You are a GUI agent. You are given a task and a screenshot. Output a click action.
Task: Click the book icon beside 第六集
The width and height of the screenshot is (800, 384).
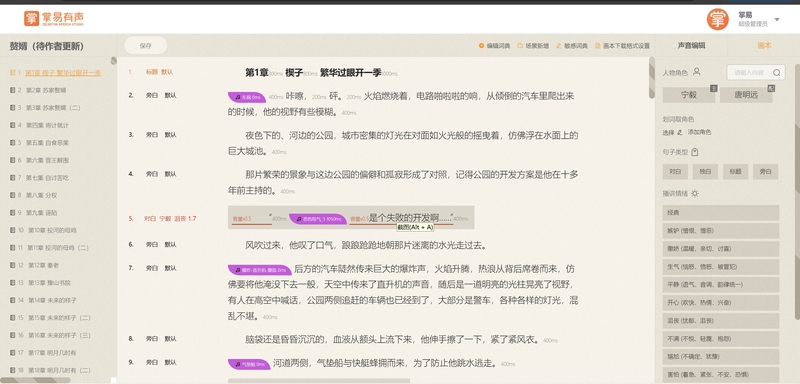point(13,160)
